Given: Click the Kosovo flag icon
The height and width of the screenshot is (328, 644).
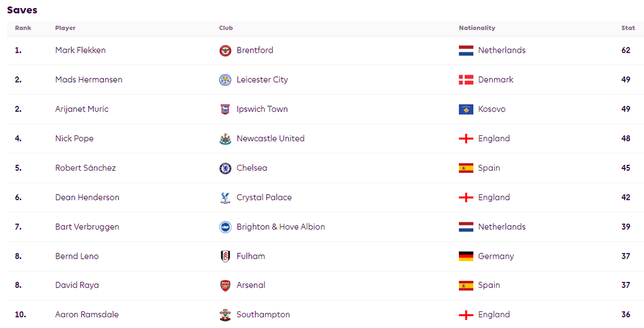Looking at the screenshot, I should (x=466, y=110).
